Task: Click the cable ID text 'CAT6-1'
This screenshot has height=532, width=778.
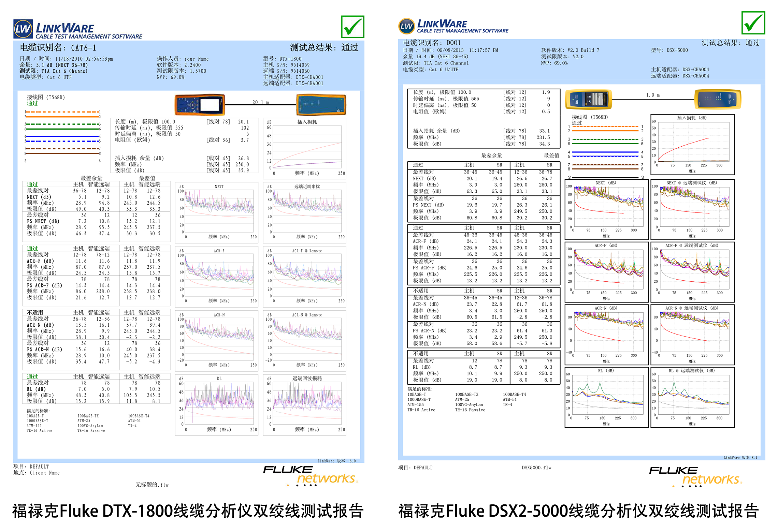Action: (84, 48)
